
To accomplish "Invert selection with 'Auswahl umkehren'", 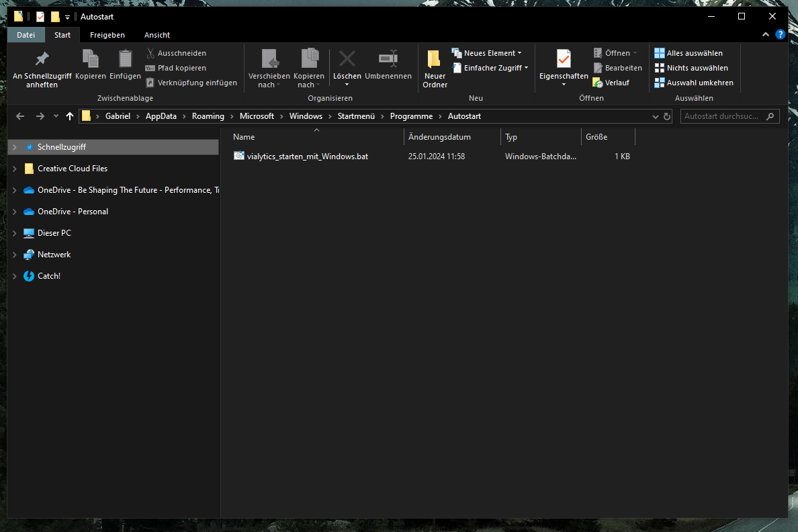I will coord(694,82).
